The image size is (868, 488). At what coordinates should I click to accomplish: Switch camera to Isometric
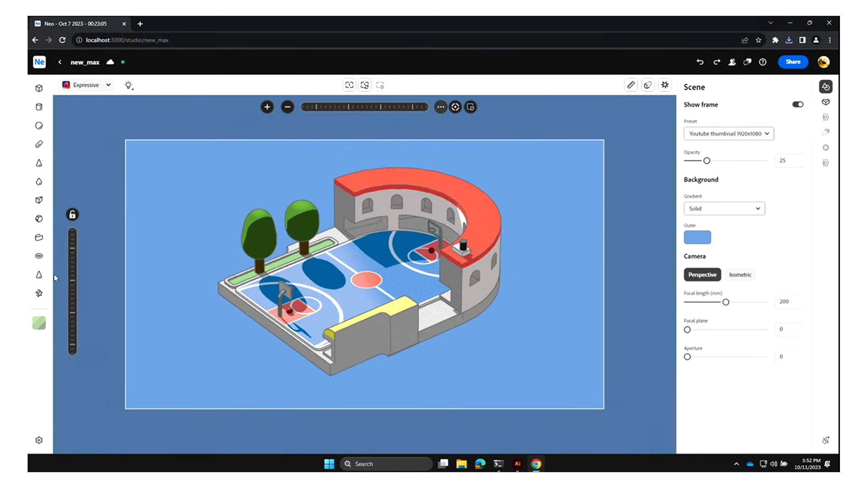coord(740,275)
